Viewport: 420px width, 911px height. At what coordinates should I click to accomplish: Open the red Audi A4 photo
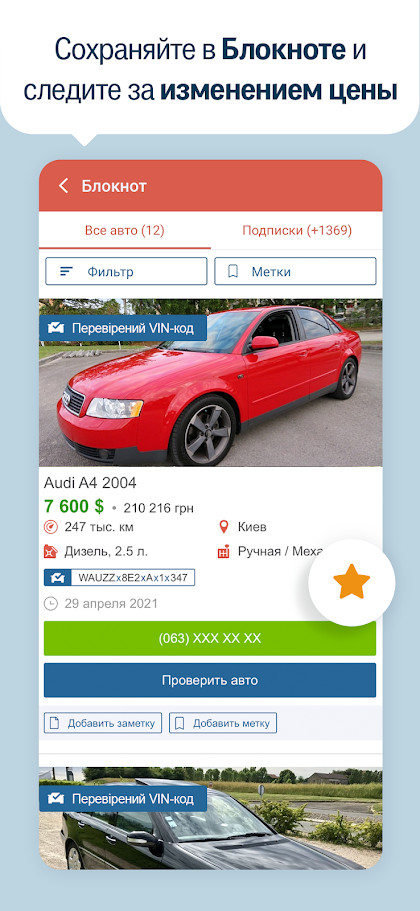(210, 382)
